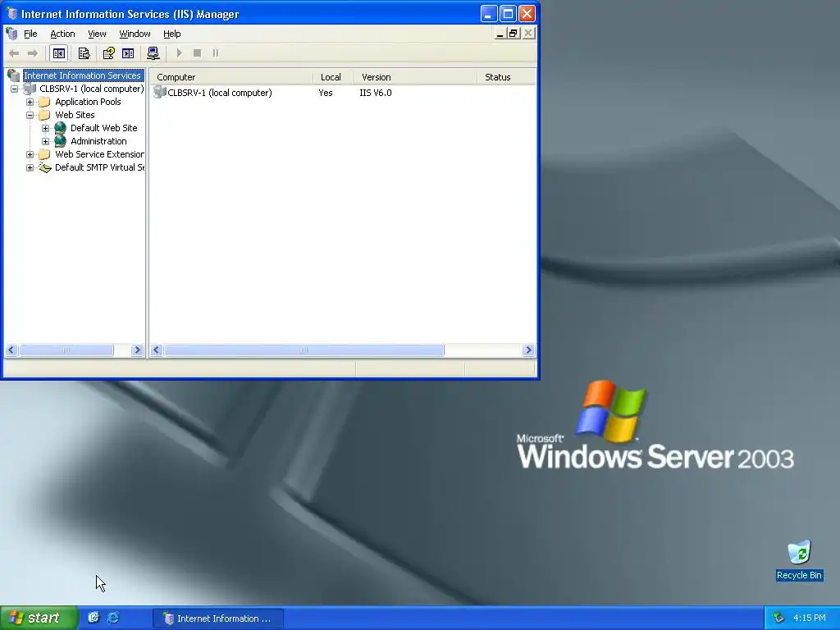
Task: Click the Internet Information taskbar button
Action: pos(218,619)
